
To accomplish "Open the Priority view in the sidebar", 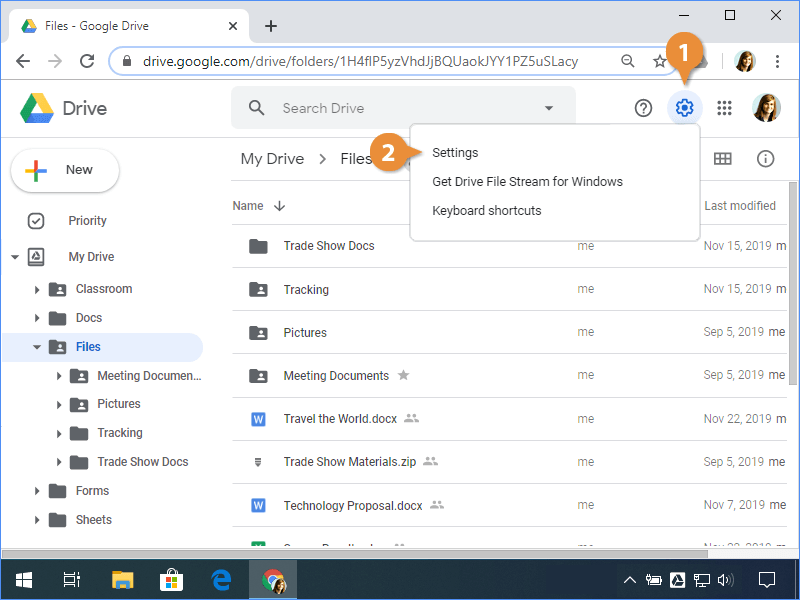I will 87,221.
